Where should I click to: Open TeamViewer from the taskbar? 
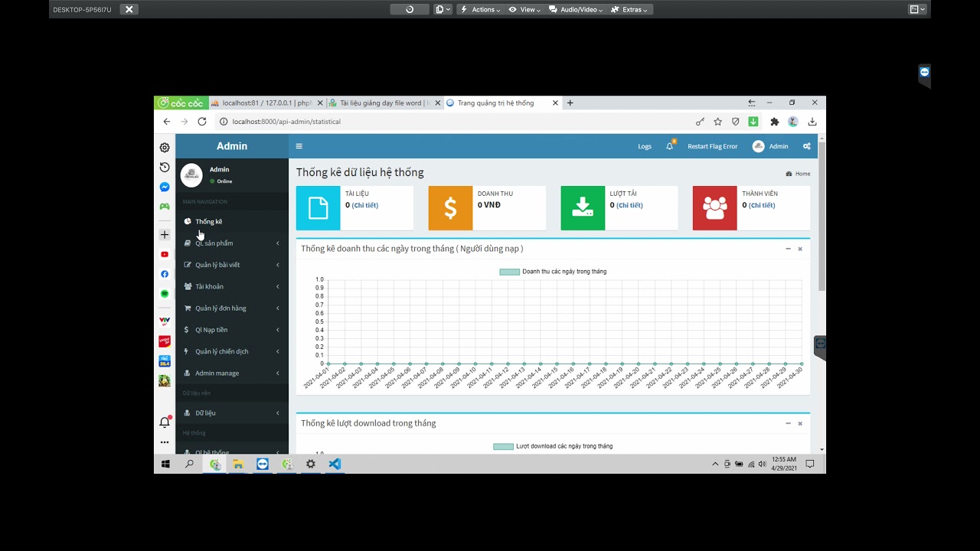[263, 464]
